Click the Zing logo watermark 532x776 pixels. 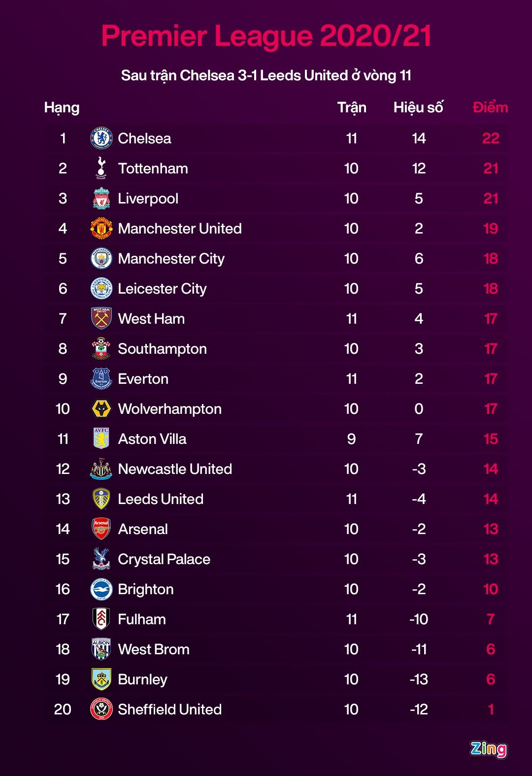point(488,749)
